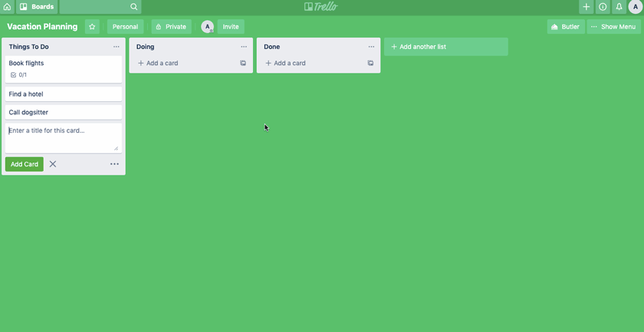Screen dimensions: 644x332
Task: Open the account avatar in top right
Action: (x=635, y=7)
